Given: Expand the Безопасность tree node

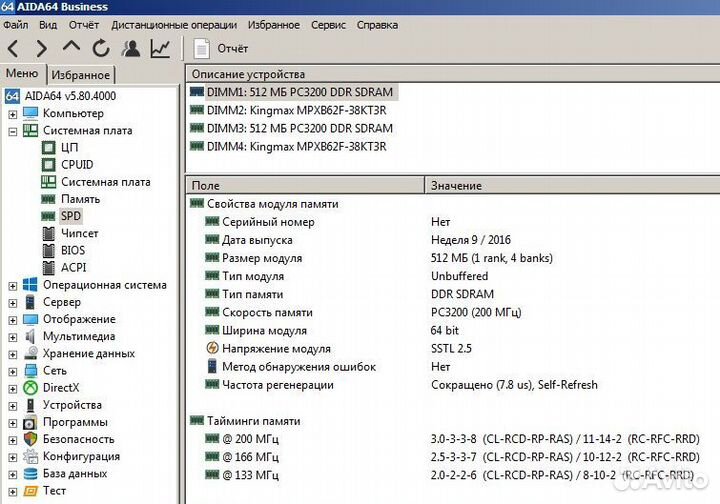Looking at the screenshot, I should [13, 440].
